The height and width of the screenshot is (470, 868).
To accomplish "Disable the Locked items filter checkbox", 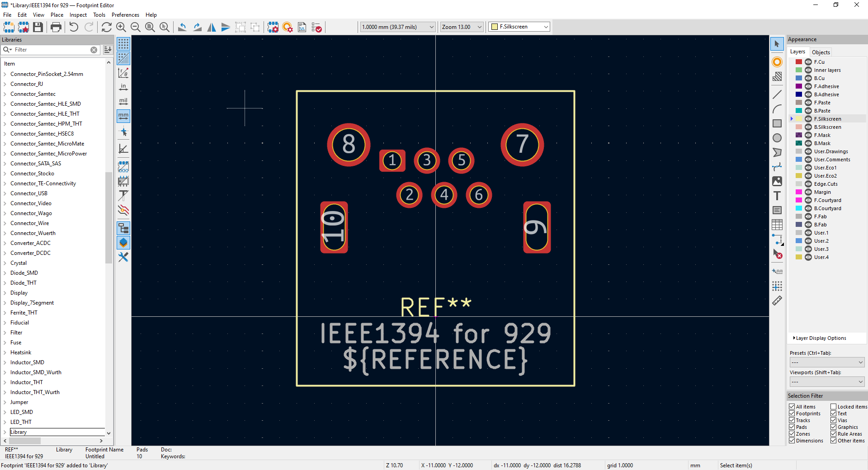I will [x=833, y=407].
